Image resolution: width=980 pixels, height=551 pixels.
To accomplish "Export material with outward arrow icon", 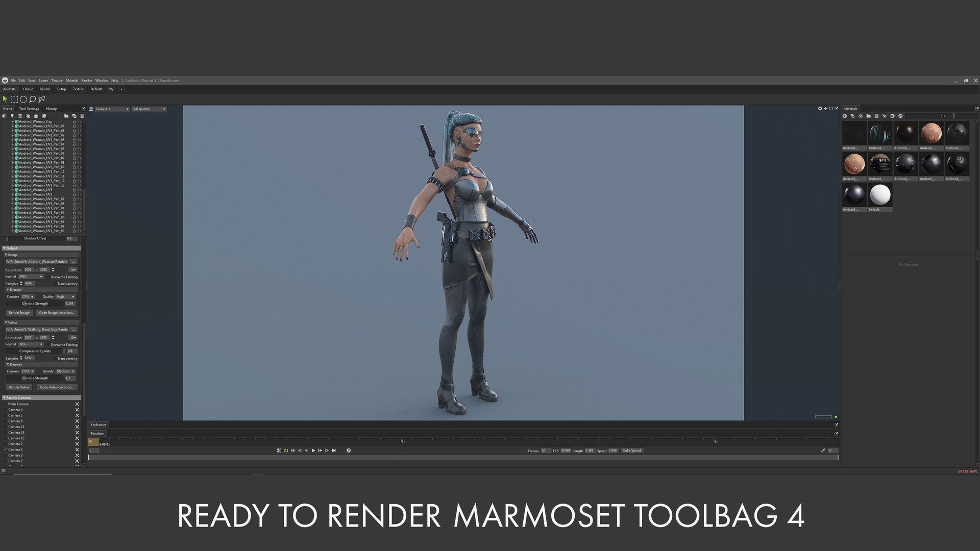I will coord(900,116).
